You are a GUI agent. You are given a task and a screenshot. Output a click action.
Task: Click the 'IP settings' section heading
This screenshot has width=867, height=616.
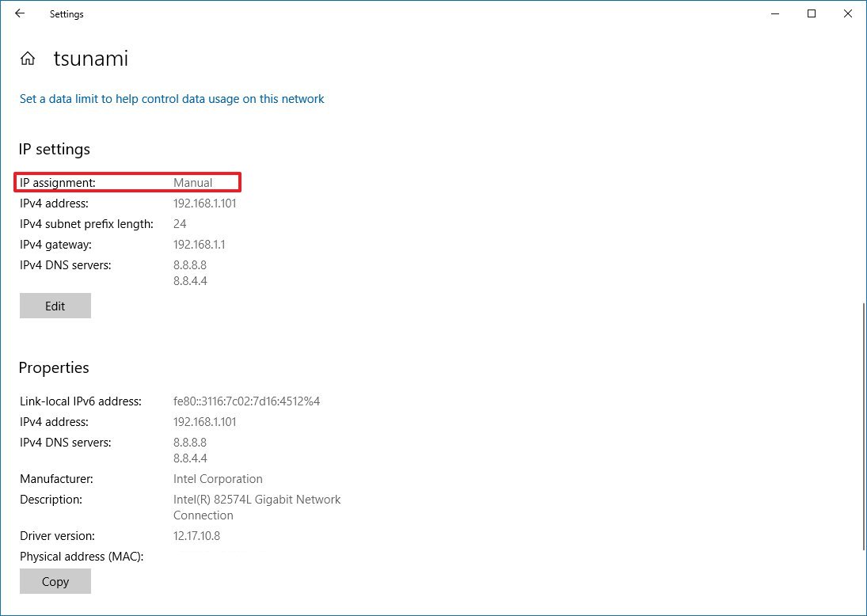[x=55, y=149]
